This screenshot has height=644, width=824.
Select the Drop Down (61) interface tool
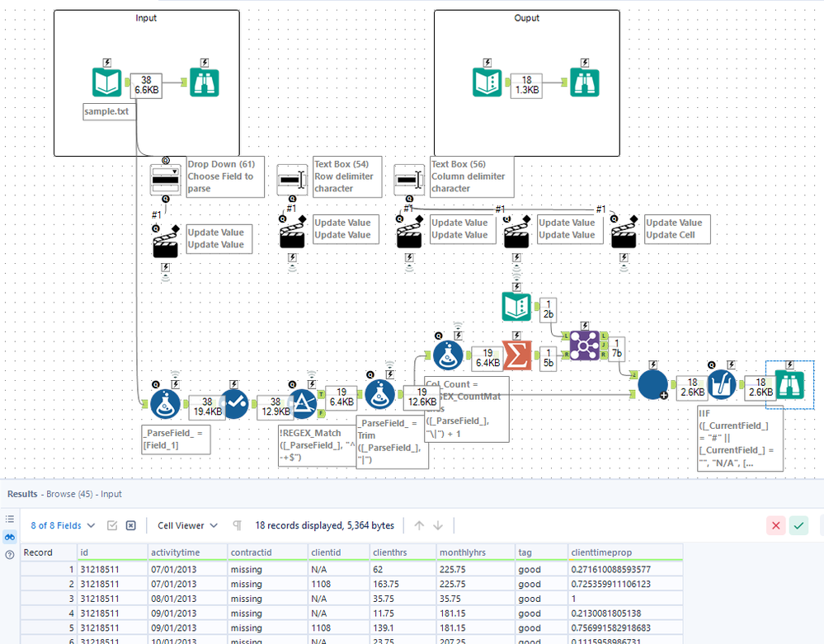pos(165,180)
